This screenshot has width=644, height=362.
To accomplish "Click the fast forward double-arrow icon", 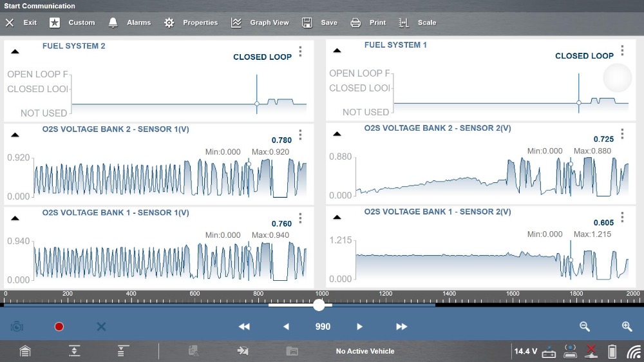I will coord(401,327).
